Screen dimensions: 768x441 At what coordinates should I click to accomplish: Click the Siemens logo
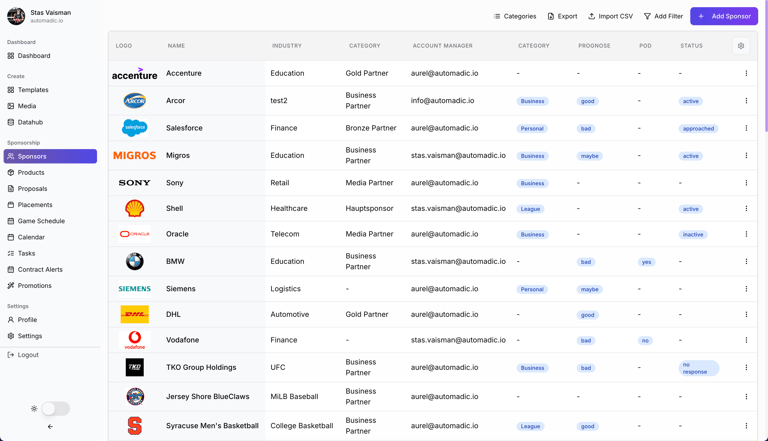pos(135,289)
